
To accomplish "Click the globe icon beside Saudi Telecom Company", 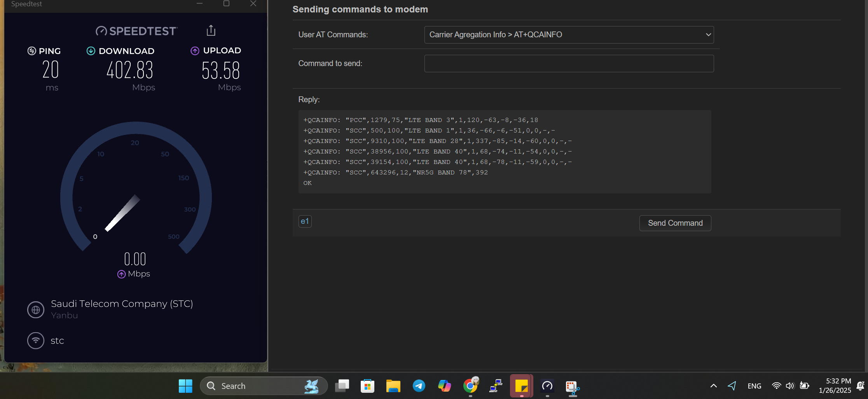I will click(36, 310).
